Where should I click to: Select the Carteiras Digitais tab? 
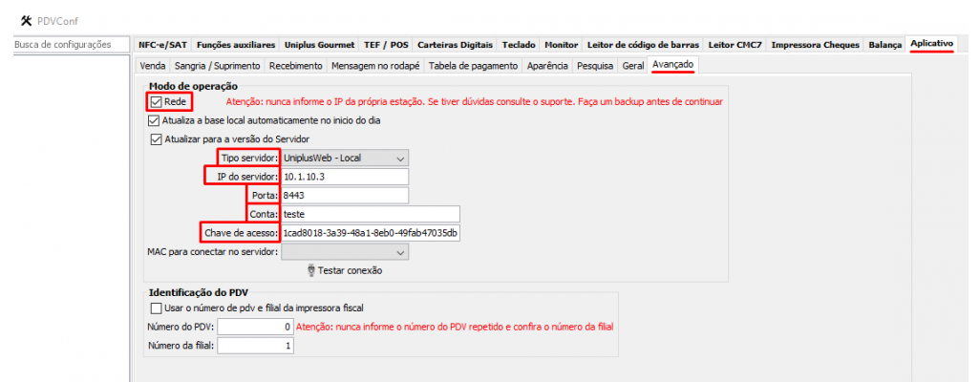pyautogui.click(x=456, y=45)
